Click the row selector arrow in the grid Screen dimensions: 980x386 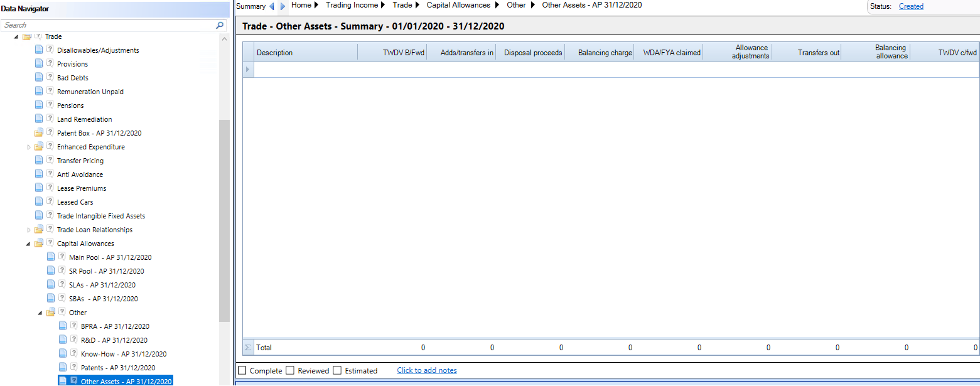(247, 70)
